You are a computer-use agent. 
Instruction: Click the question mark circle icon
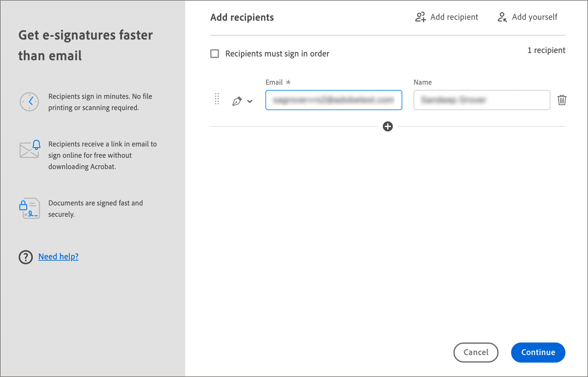[25, 257]
